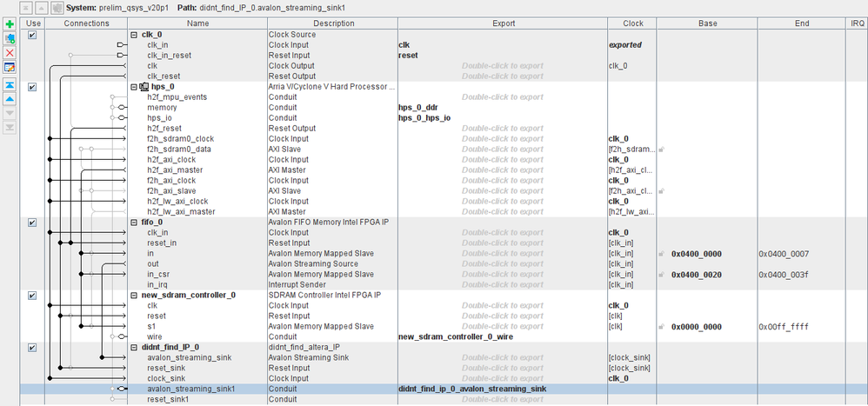Click the lock icon in the f2h_sdram0_data row
This screenshot has height=406, width=868.
click(662, 150)
